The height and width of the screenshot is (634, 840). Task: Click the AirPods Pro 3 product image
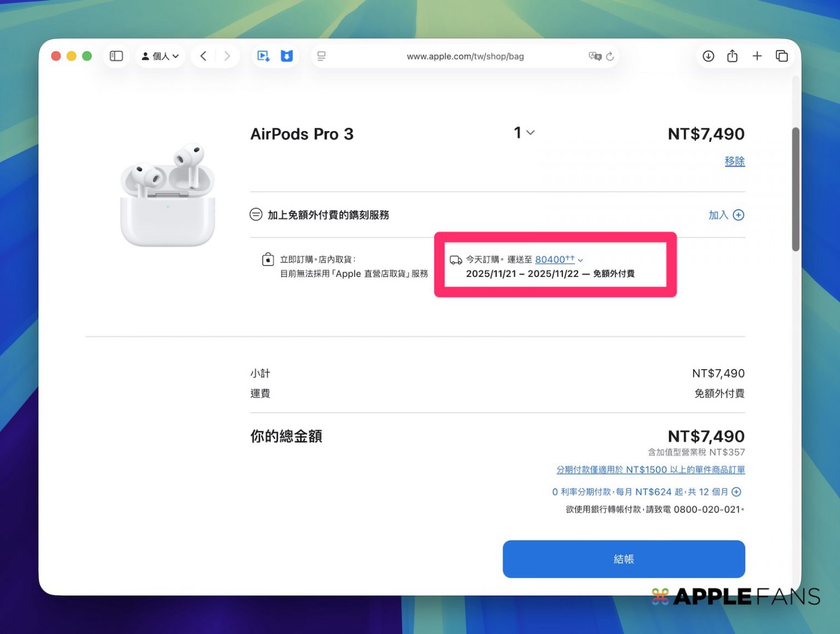pyautogui.click(x=167, y=195)
